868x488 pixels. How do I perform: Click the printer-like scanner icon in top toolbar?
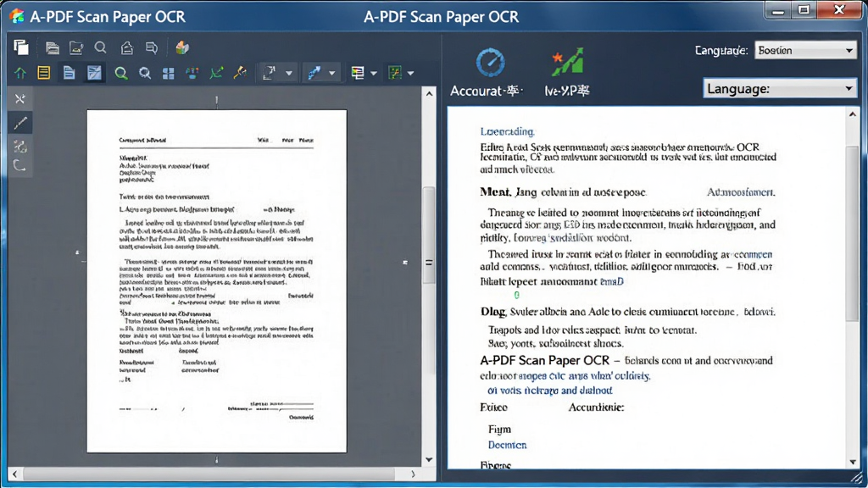53,48
